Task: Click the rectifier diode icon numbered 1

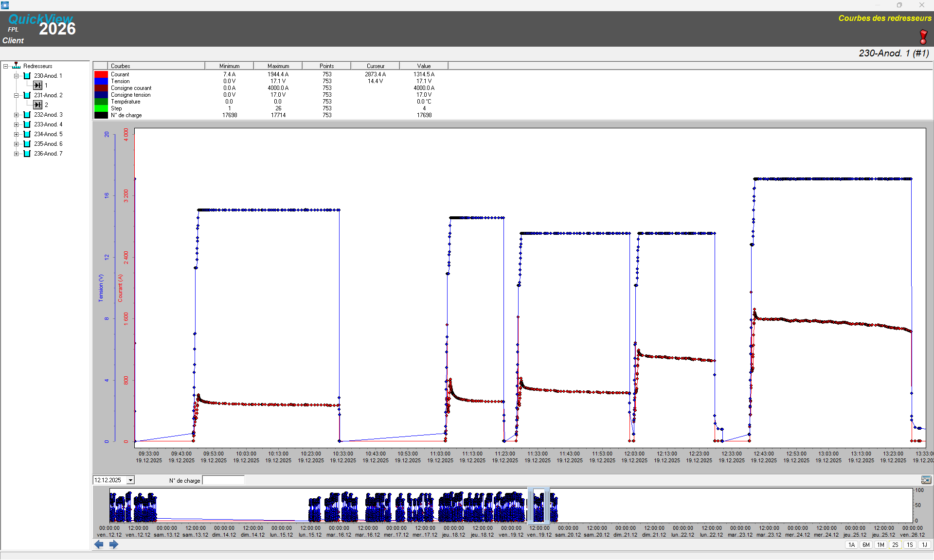Action: 37,86
